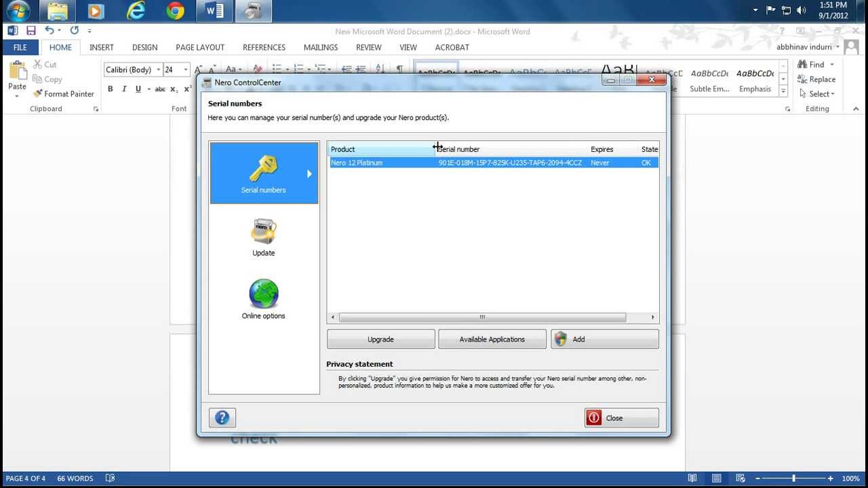This screenshot has height=488, width=868.
Task: Open the Undo history dropdown arrow
Action: coord(60,30)
